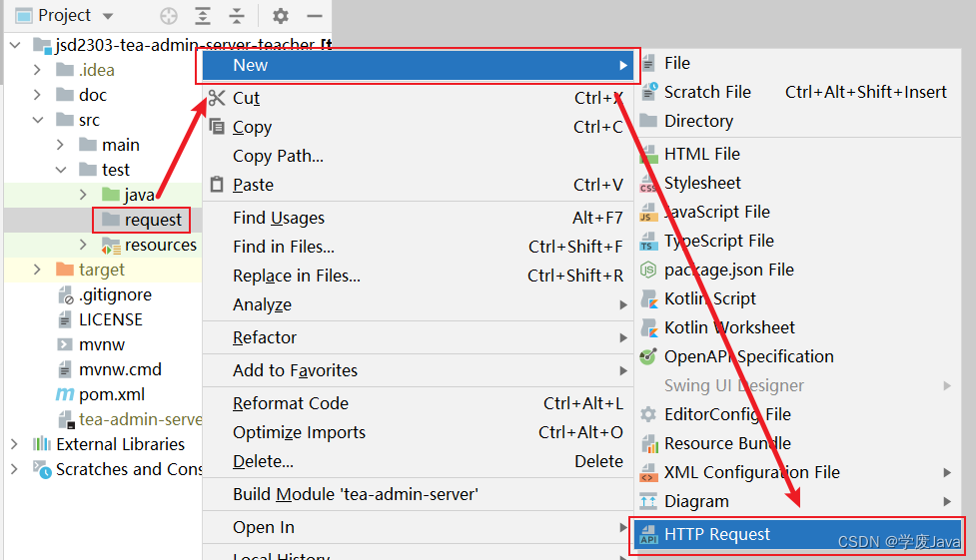This screenshot has height=560, width=976.
Task: Click the Collapse All toolbar icon
Action: (237, 16)
